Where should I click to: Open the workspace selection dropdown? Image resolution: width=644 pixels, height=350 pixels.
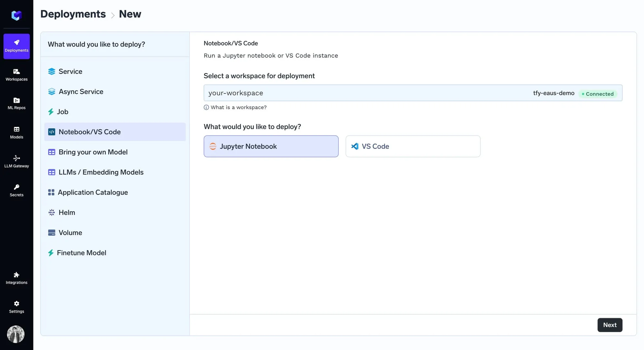point(412,93)
